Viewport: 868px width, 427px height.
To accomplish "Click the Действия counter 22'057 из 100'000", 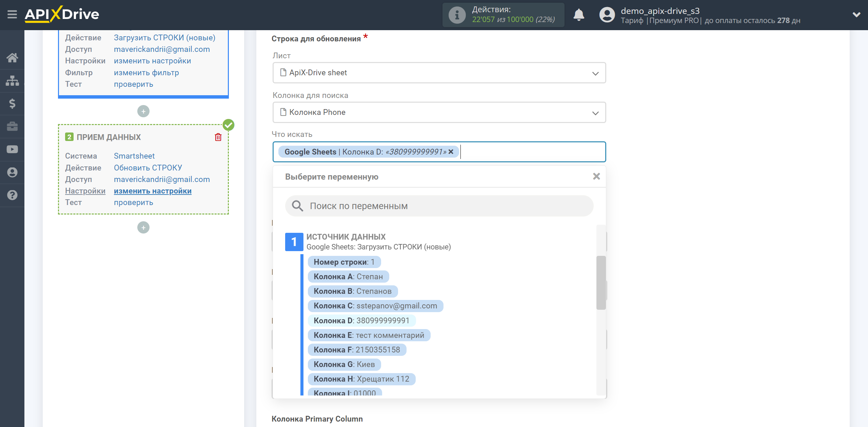I will click(x=513, y=19).
